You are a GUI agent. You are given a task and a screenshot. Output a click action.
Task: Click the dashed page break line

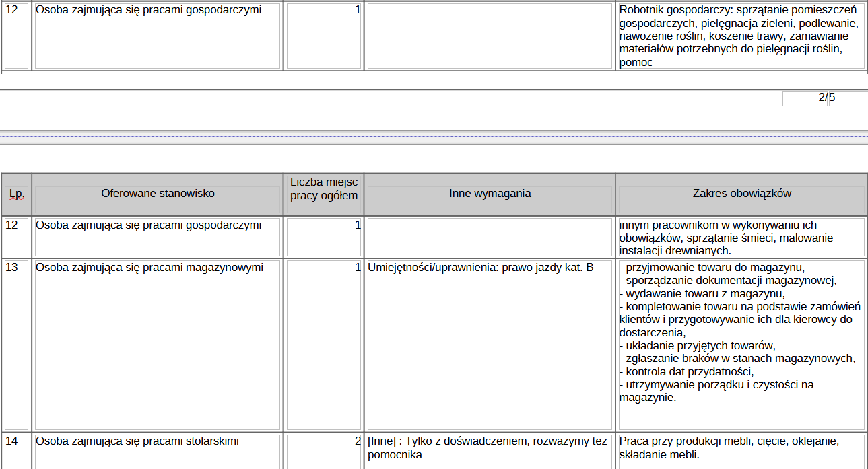(x=434, y=136)
